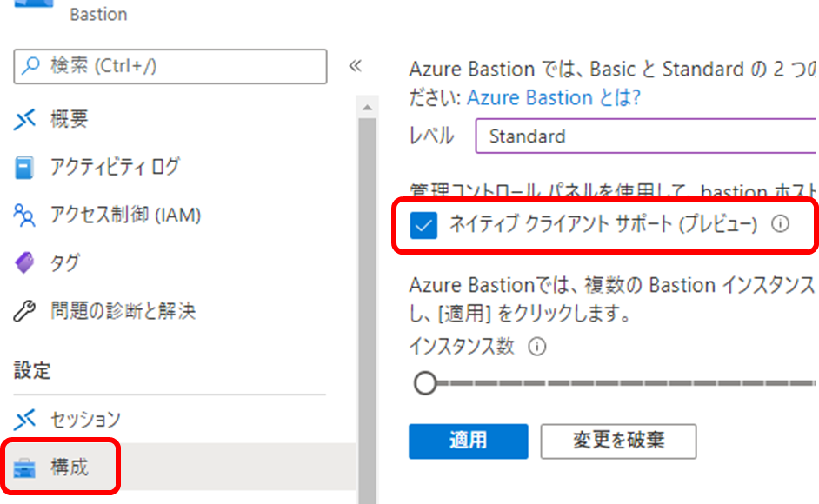Open the レベル Standard dropdown
This screenshot has height=504, width=819.
647,136
